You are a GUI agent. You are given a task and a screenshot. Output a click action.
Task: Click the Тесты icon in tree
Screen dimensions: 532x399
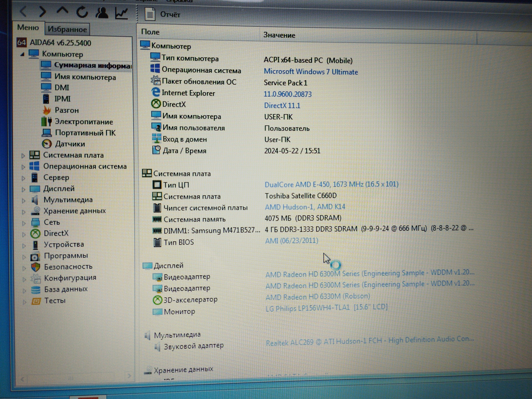tap(36, 301)
